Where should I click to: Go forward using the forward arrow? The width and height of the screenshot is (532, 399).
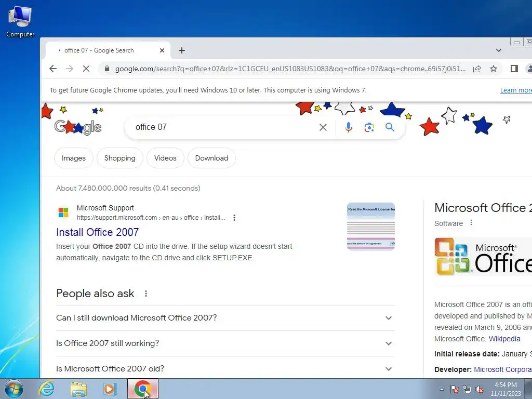pyautogui.click(x=70, y=69)
